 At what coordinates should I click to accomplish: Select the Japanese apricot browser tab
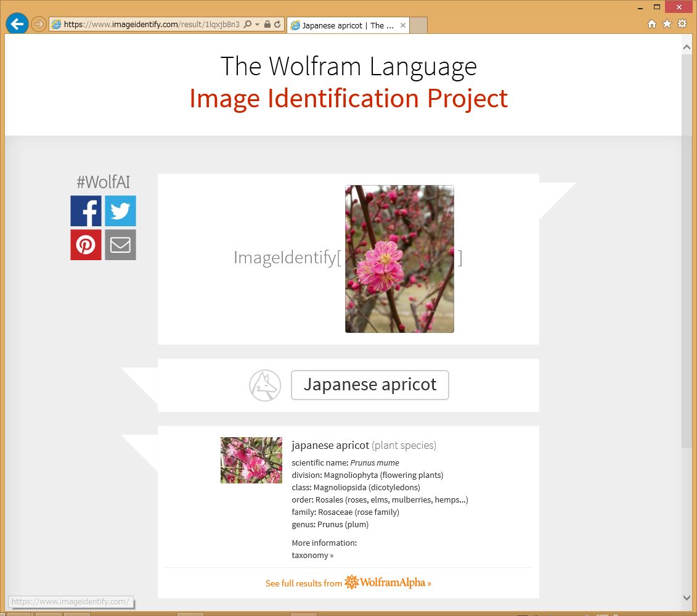(x=348, y=25)
